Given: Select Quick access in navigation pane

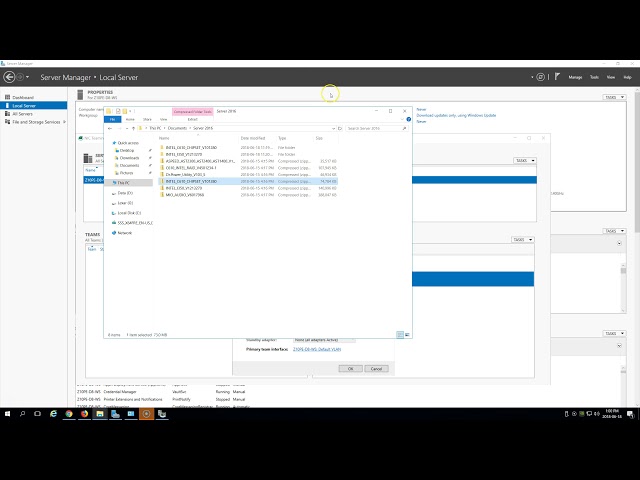Looking at the screenshot, I should coord(128,143).
